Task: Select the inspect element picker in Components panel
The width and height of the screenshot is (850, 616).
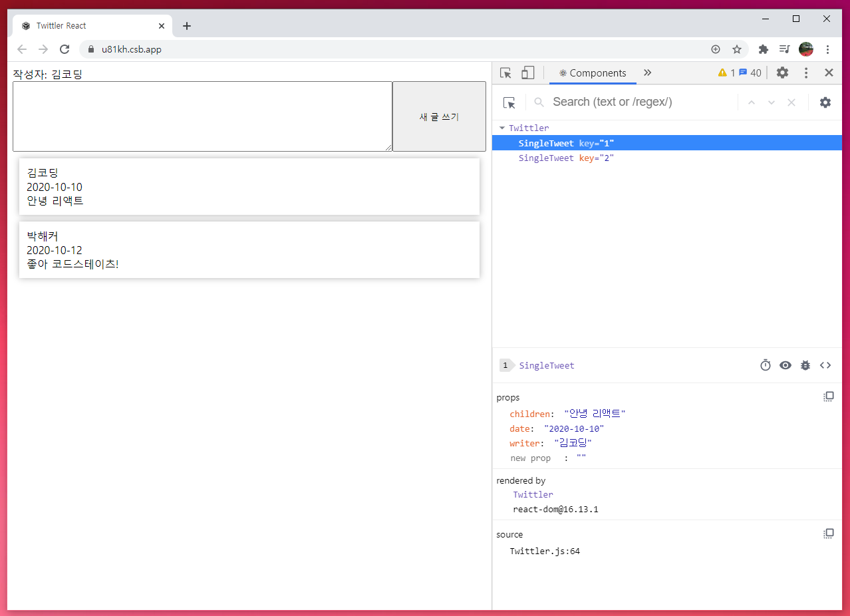Action: tap(509, 102)
